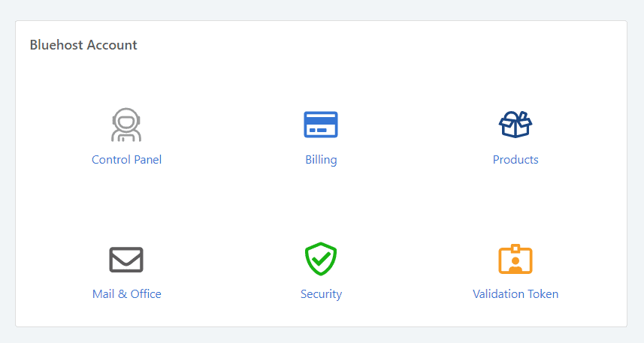Go to the Billing text link
644x343 pixels.
(x=321, y=160)
